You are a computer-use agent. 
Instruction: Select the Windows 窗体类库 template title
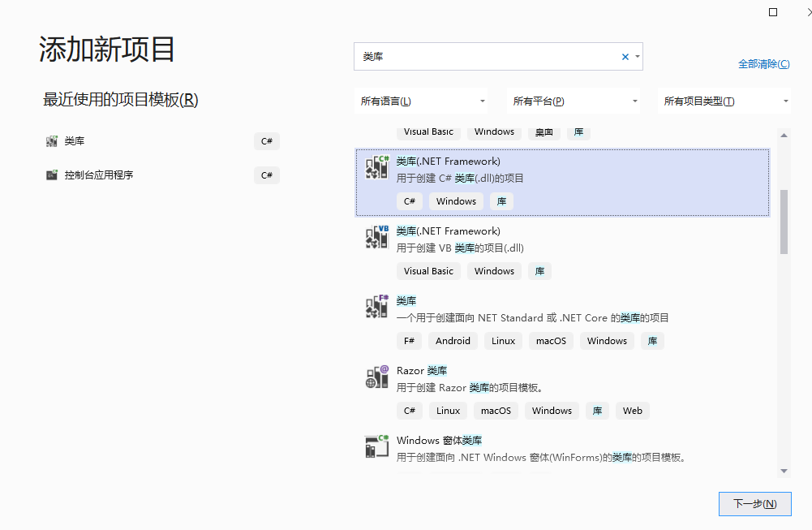click(439, 441)
